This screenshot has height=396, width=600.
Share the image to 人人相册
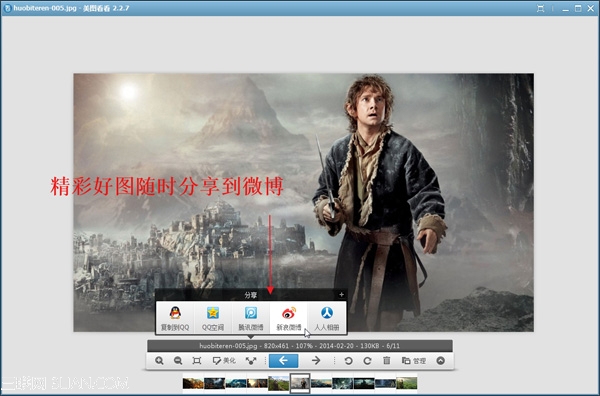tap(326, 318)
